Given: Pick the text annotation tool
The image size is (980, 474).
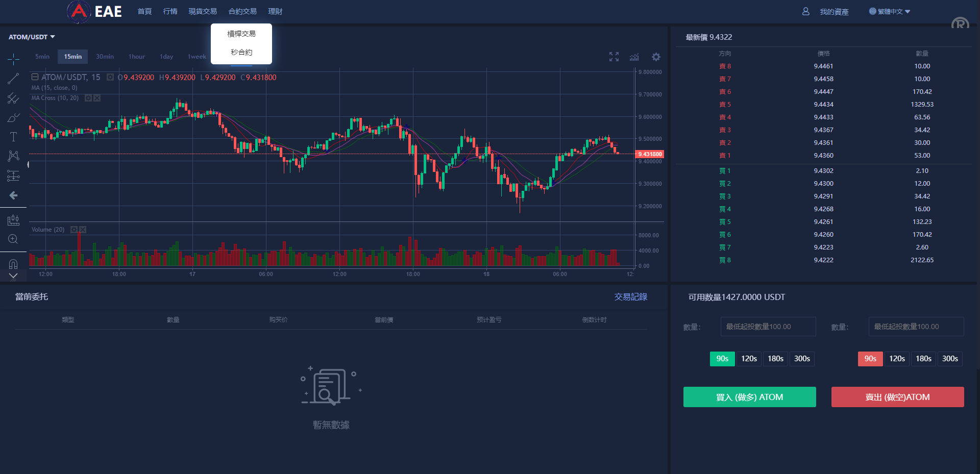Looking at the screenshot, I should coord(13,136).
